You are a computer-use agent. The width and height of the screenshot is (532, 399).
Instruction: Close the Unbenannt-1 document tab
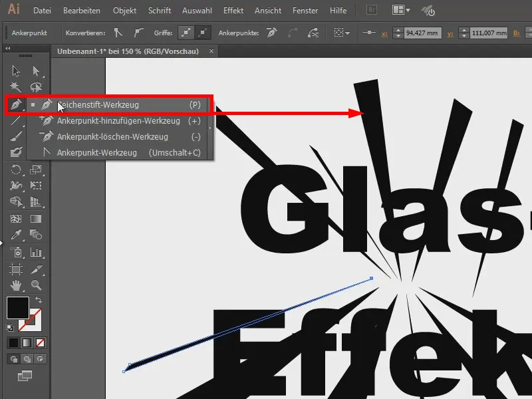[211, 51]
